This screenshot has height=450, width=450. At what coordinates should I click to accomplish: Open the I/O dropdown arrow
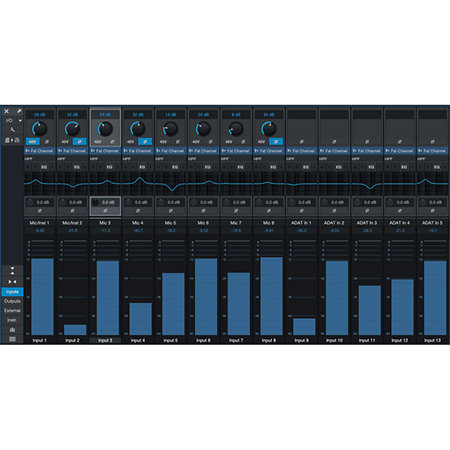pos(20,120)
